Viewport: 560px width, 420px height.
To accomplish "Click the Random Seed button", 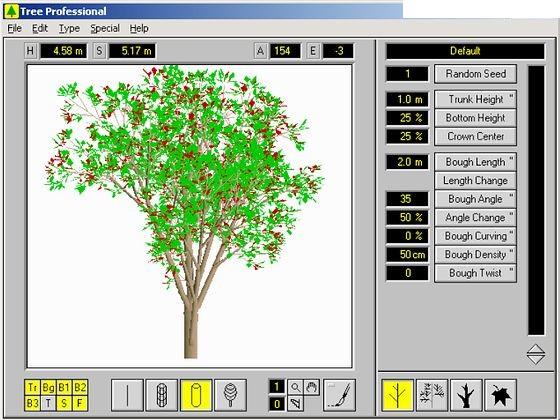I will 475,74.
